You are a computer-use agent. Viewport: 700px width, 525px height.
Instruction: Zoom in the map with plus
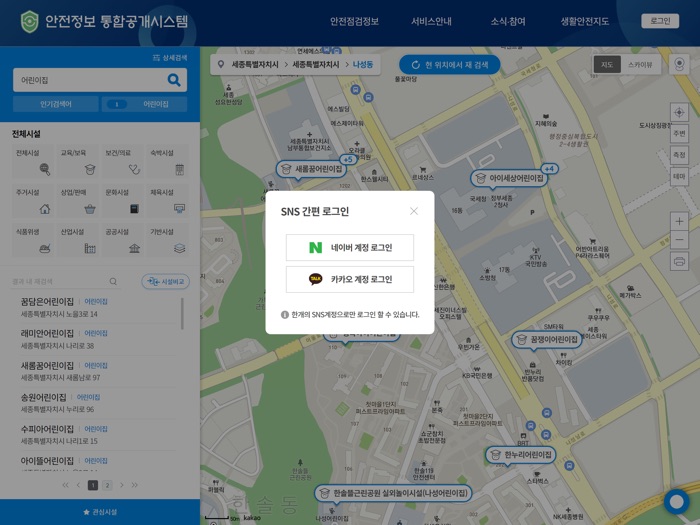tap(679, 221)
